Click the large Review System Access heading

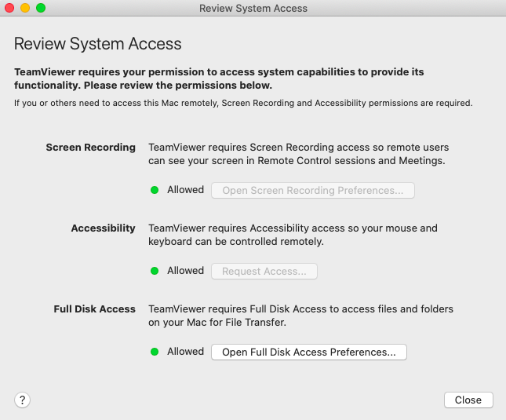(x=98, y=44)
